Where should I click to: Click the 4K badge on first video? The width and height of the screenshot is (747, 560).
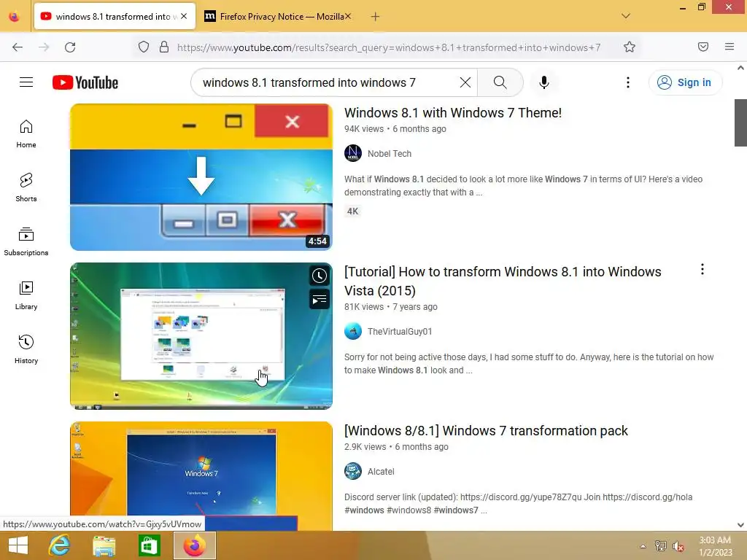pos(352,211)
